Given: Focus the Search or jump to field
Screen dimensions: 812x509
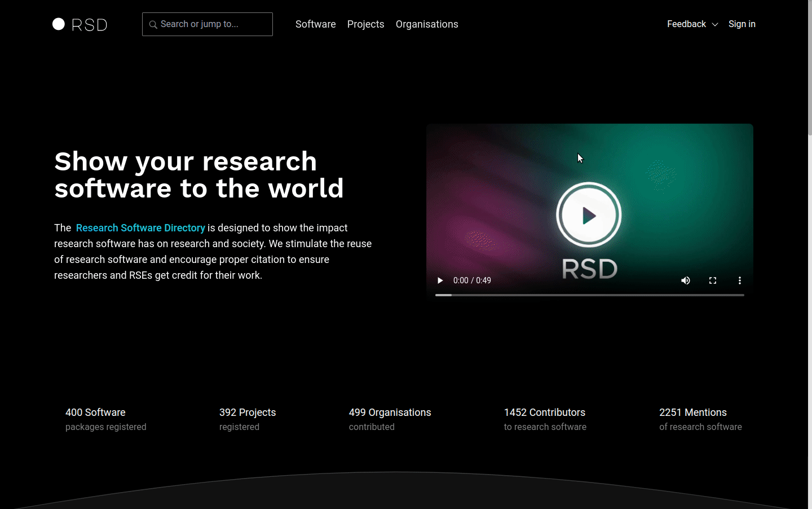Looking at the screenshot, I should 214,24.
